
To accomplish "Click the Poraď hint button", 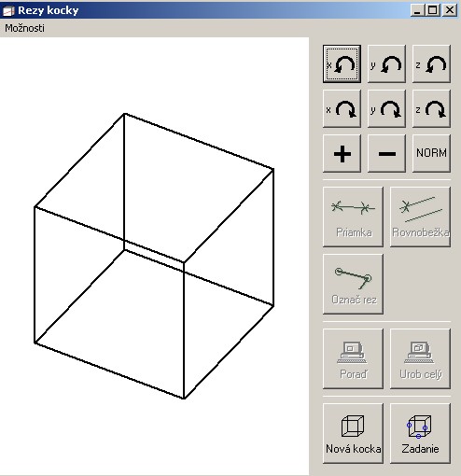I will click(353, 358).
